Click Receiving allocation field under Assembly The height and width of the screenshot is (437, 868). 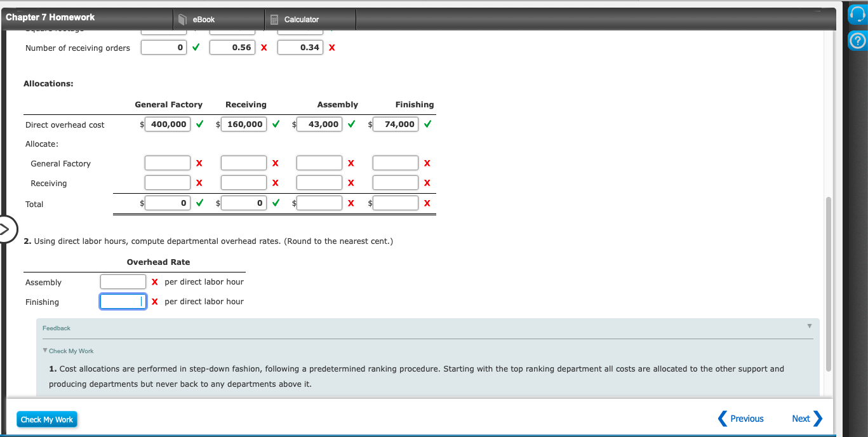coord(319,183)
